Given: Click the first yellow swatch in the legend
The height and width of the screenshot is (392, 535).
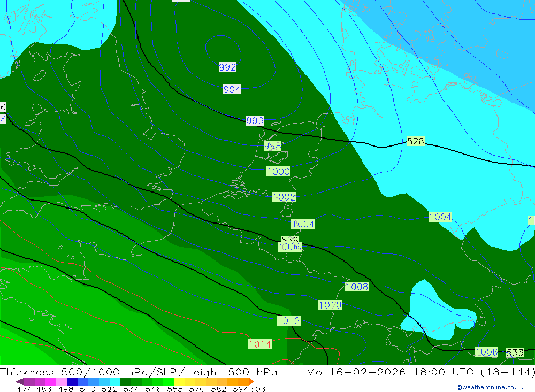Looking at the screenshot, I should (179, 381).
